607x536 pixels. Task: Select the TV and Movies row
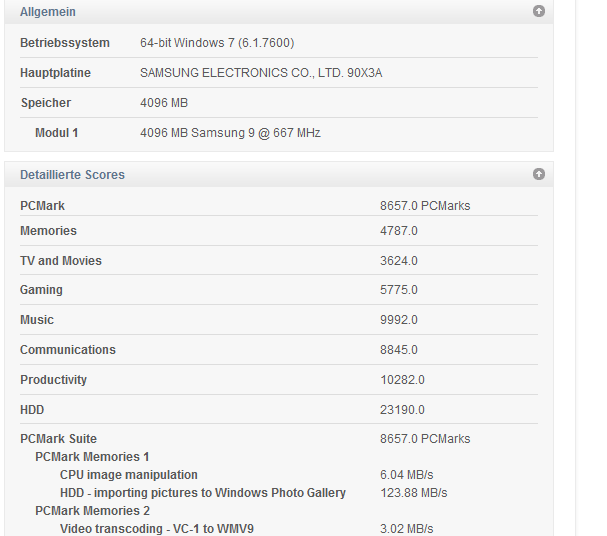[61, 261]
